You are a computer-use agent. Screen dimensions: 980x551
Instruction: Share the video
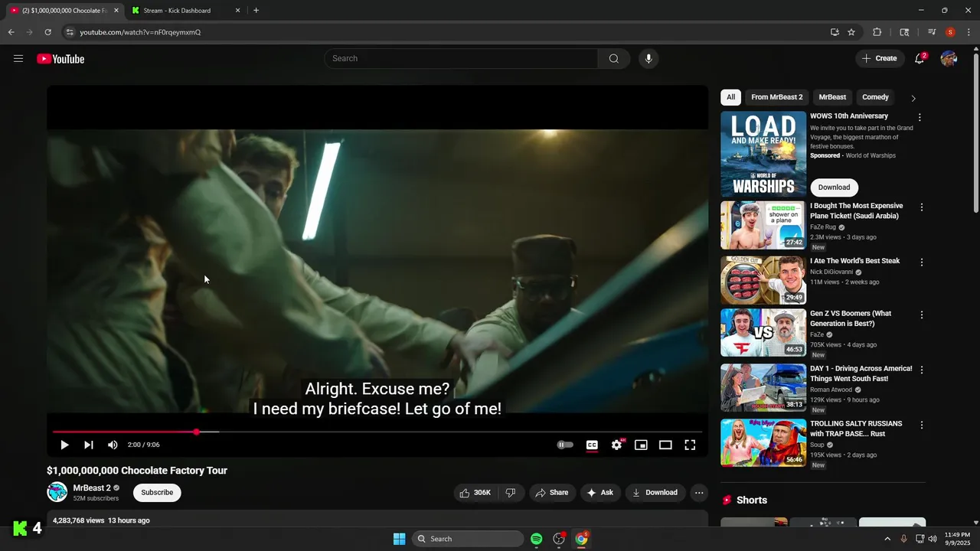552,493
